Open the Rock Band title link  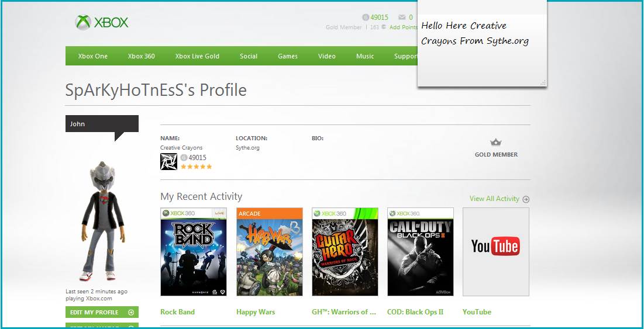pyautogui.click(x=177, y=312)
